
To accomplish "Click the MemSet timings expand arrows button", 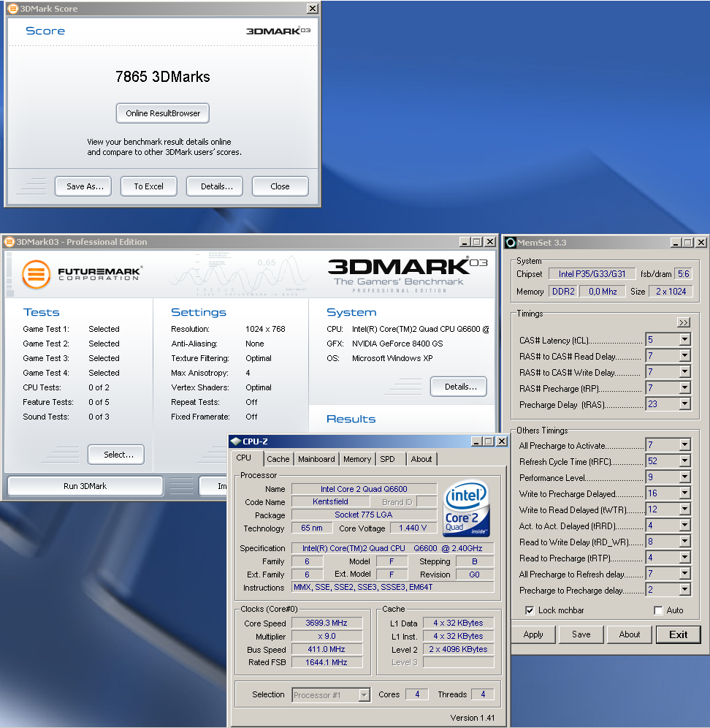I will tap(684, 322).
